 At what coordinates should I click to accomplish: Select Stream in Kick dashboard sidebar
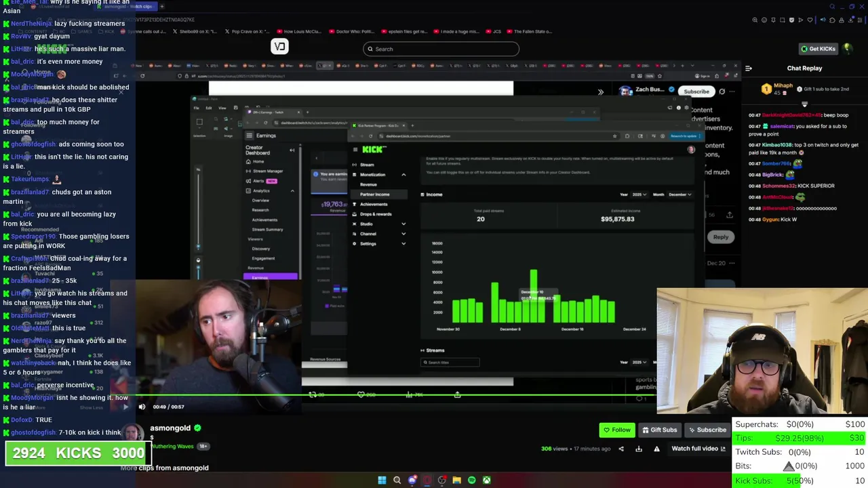(367, 165)
